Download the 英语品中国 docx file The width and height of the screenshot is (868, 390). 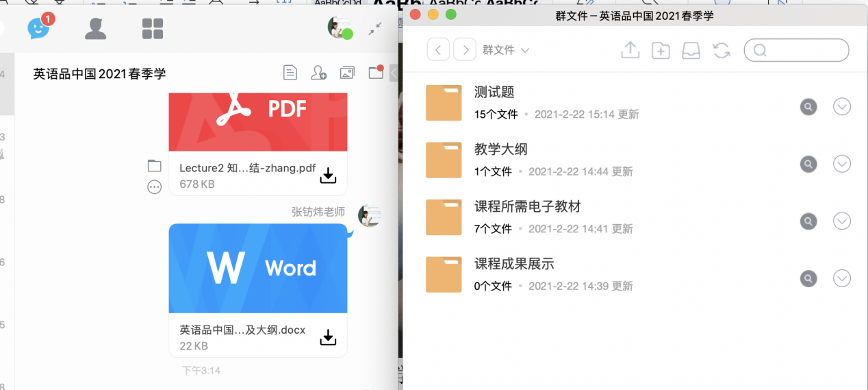pos(329,337)
